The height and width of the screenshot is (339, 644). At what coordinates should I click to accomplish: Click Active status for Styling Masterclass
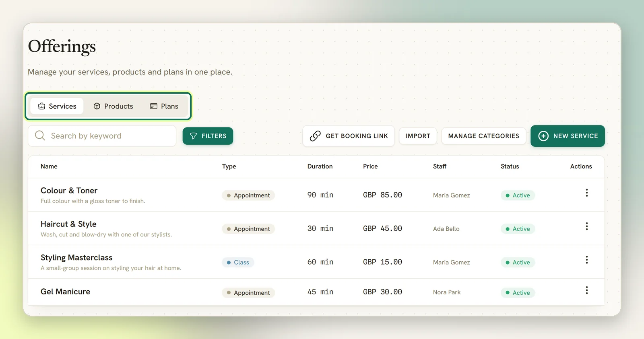pos(518,262)
